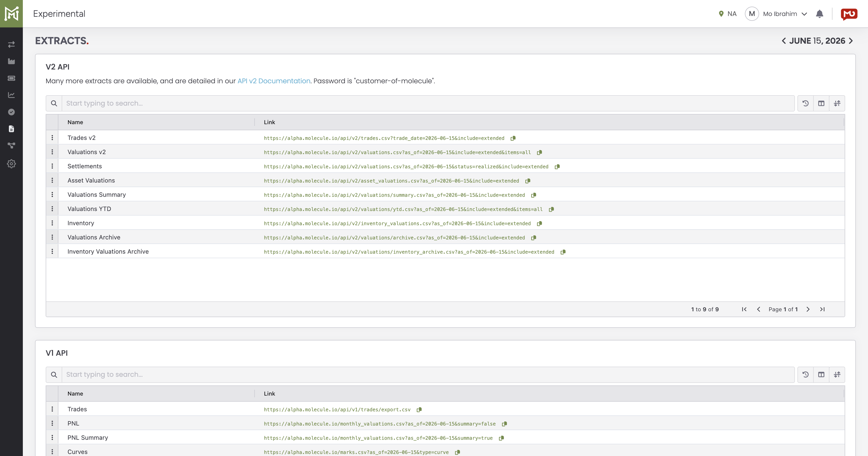
Task: Select the Valuations Archive name cell
Action: coord(94,238)
